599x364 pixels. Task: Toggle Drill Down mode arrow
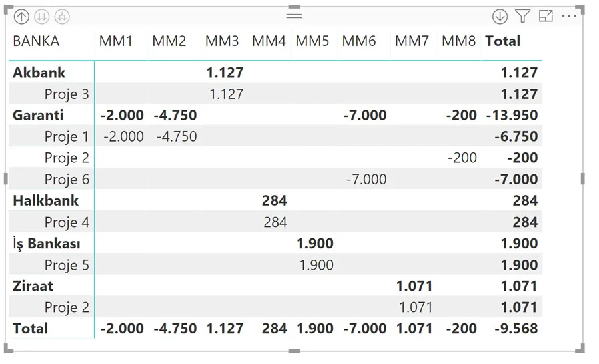tap(500, 17)
